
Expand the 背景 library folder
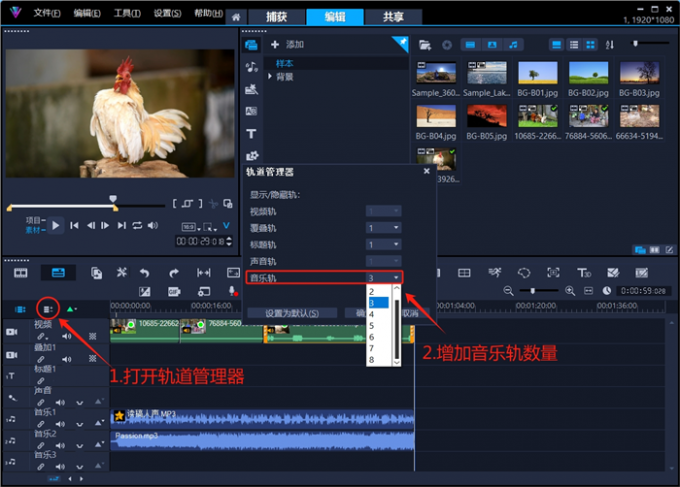270,76
